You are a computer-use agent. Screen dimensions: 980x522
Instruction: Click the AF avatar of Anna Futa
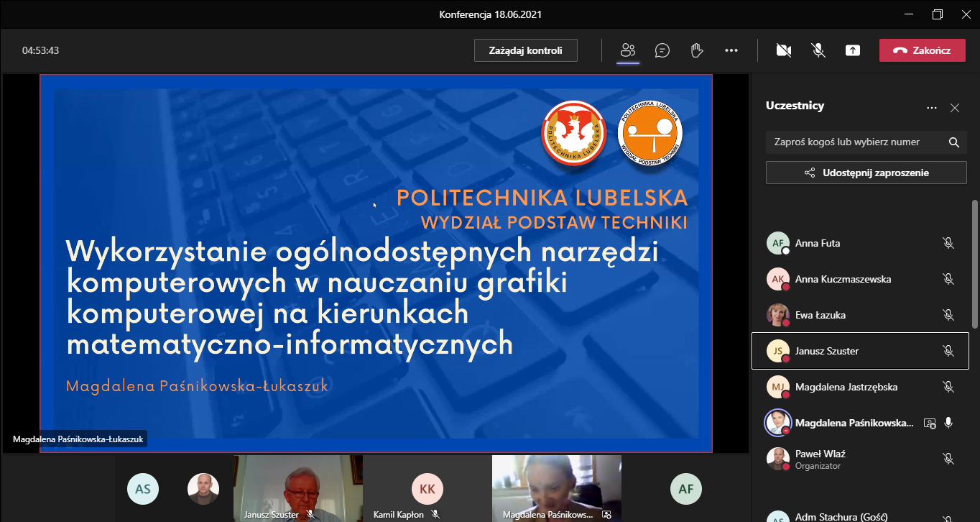(778, 243)
